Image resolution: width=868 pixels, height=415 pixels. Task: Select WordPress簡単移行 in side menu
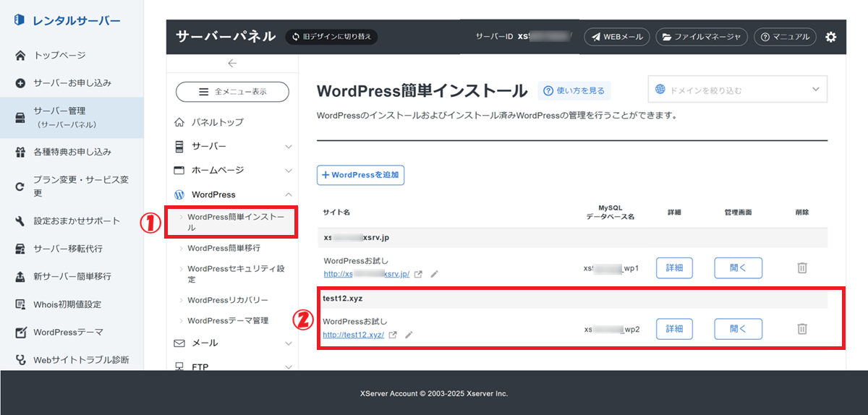[x=224, y=248]
